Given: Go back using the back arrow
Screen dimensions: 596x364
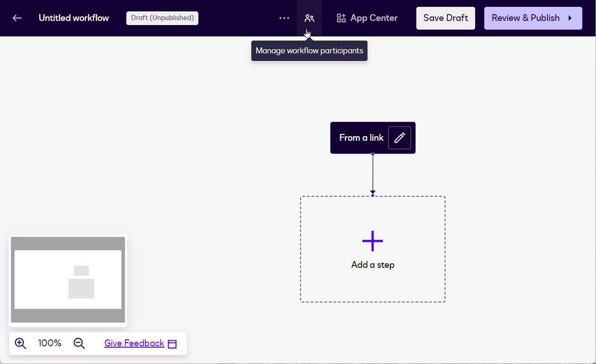Looking at the screenshot, I should coord(16,18).
